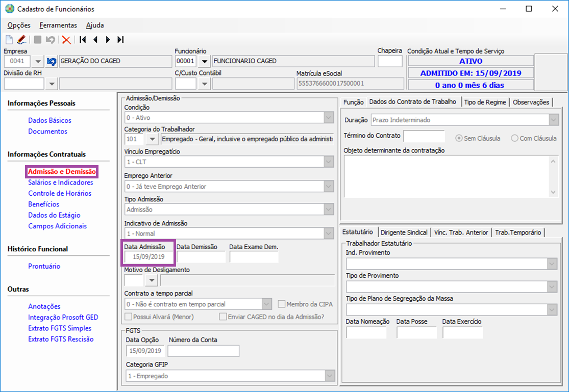Open the Campos Adicionais link

(x=57, y=226)
